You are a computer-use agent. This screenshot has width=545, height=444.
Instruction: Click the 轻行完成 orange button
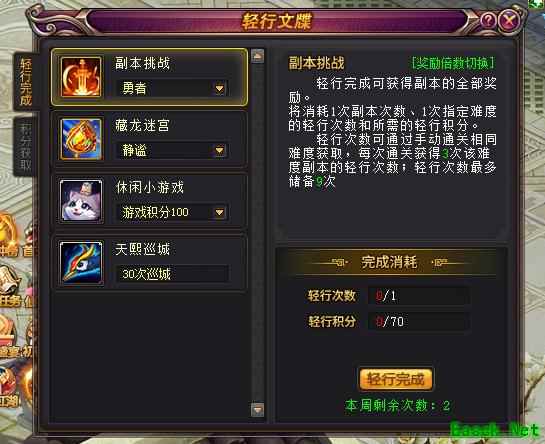396,379
